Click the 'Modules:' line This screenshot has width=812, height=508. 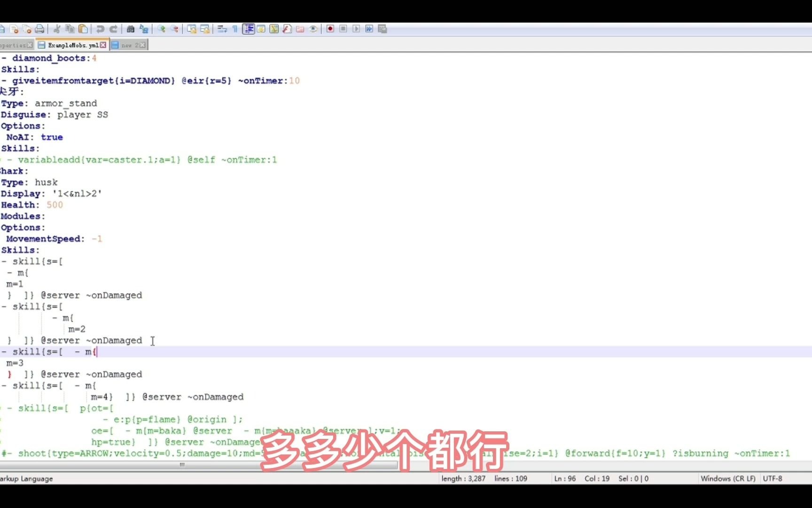23,216
